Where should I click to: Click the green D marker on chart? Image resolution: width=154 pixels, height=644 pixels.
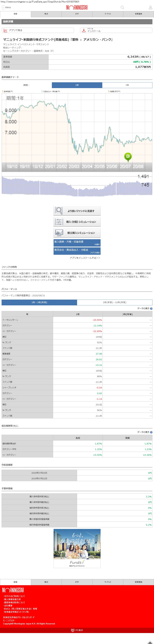click(128, 156)
